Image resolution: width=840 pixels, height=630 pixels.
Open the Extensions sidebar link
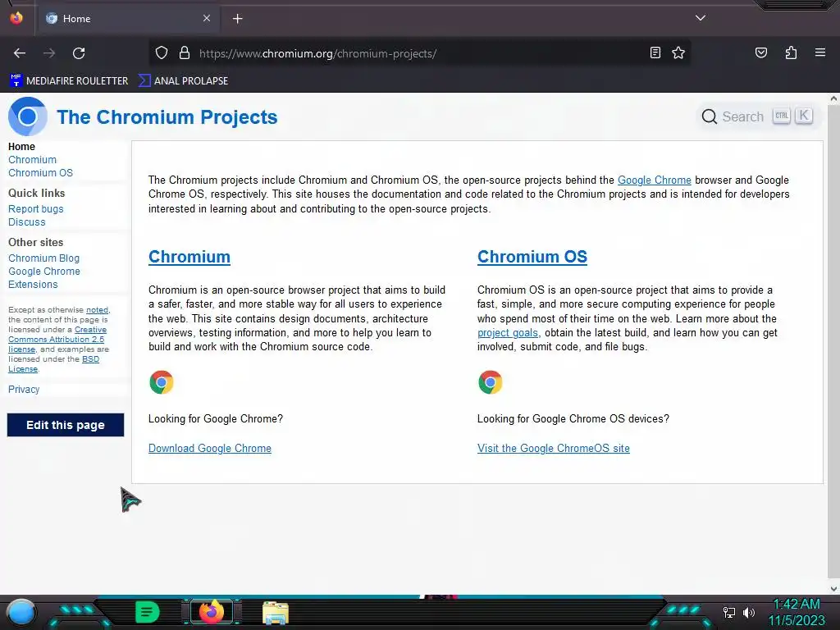[x=33, y=285]
